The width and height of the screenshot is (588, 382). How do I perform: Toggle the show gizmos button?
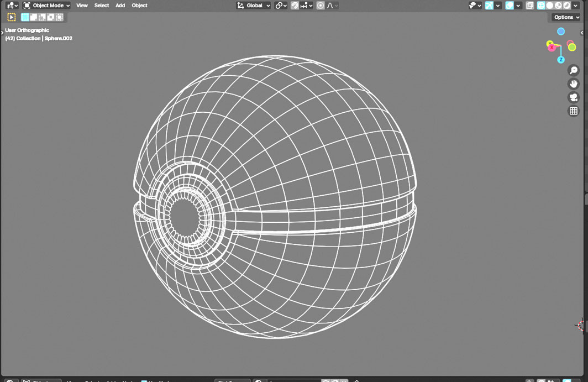[489, 6]
